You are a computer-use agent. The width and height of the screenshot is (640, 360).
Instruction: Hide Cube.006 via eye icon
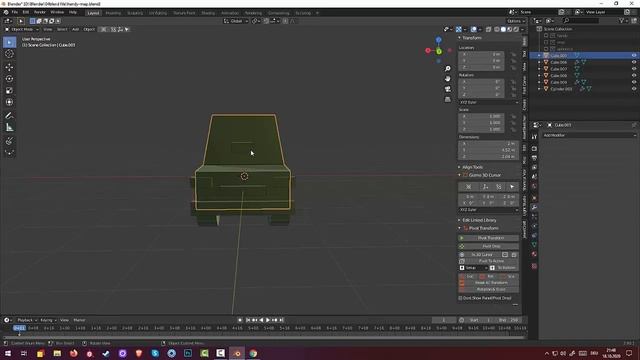[634, 62]
